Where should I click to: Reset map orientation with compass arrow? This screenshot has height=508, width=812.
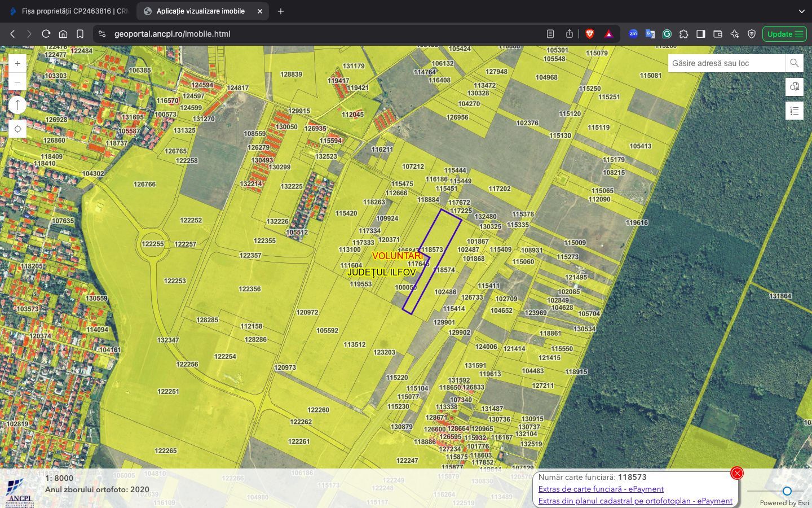click(x=17, y=105)
